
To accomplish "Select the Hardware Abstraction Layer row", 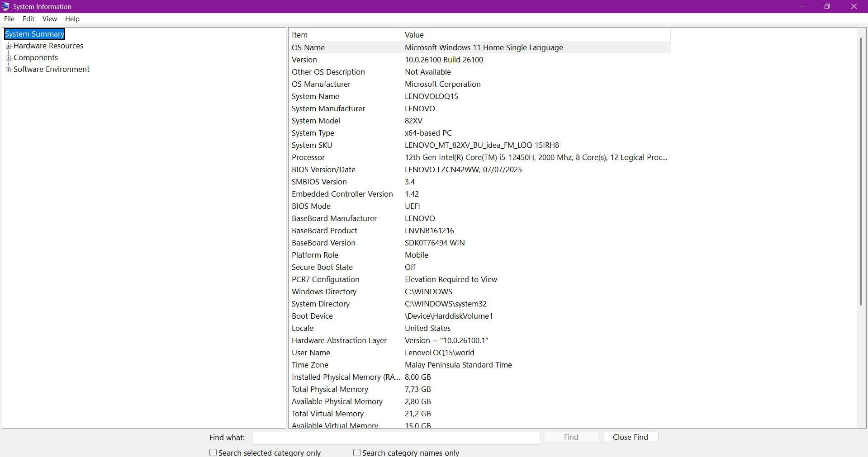I will pyautogui.click(x=479, y=340).
